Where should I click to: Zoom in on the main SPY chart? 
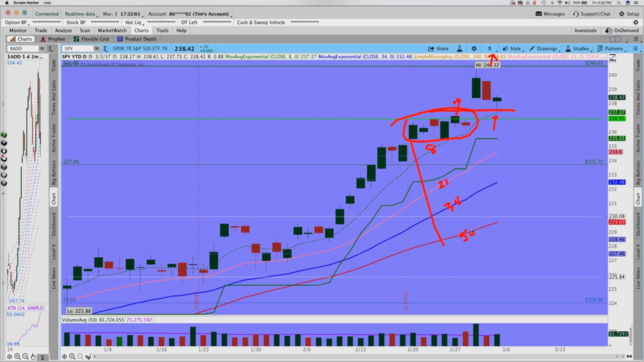72,356
